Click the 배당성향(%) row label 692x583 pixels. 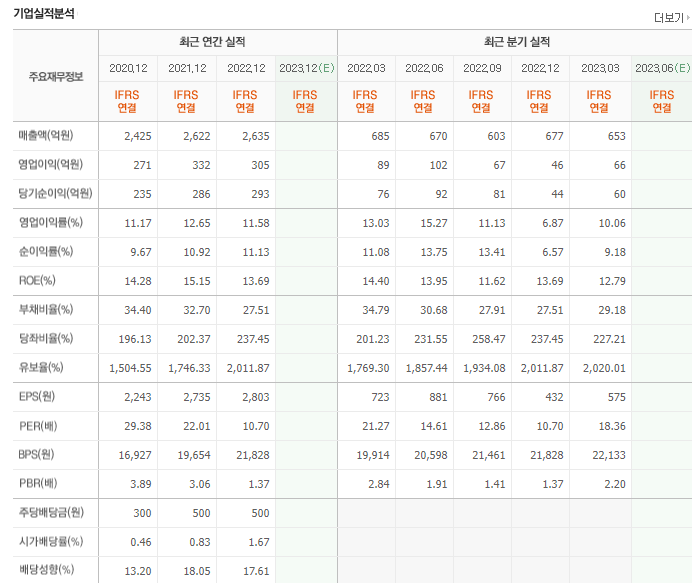[x=46, y=570]
